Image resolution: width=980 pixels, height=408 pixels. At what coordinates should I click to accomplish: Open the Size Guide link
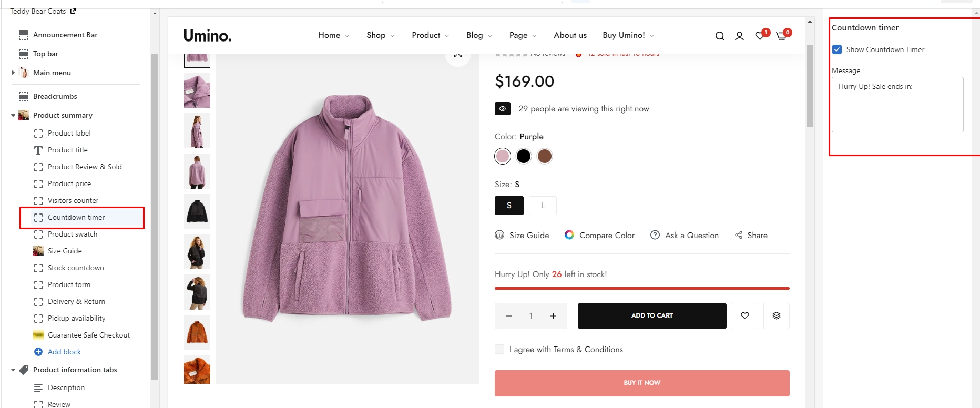[528, 235]
